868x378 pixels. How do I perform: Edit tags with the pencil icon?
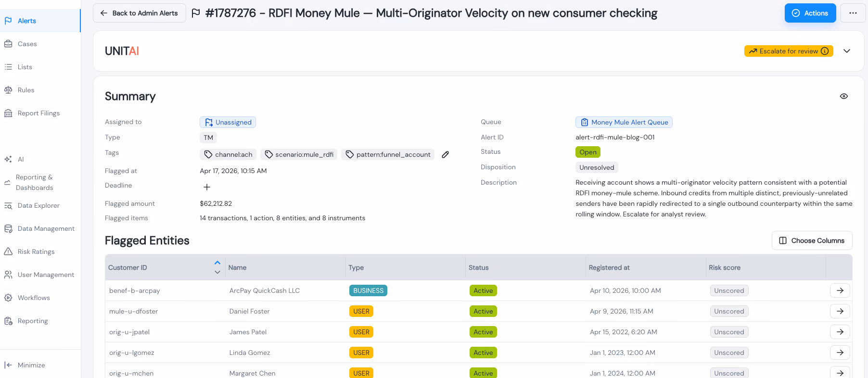[x=446, y=154]
